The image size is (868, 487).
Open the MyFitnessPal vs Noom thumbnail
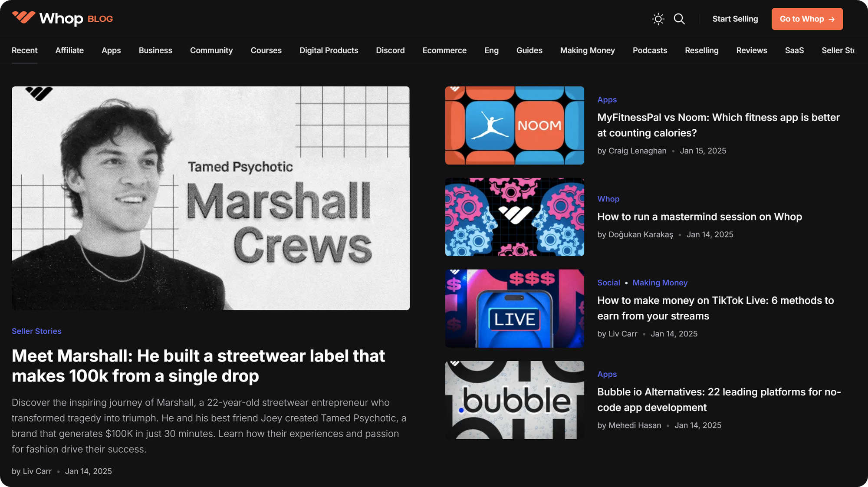[x=514, y=125]
